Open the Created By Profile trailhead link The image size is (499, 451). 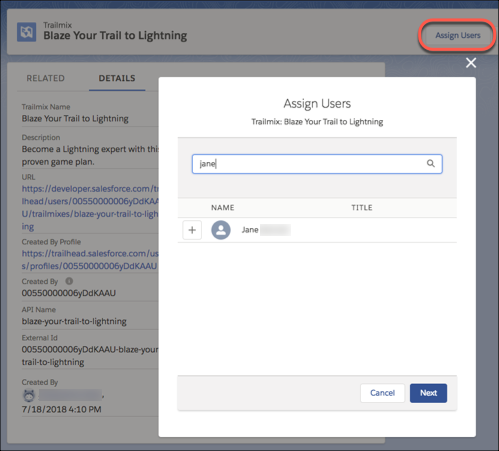[90, 260]
